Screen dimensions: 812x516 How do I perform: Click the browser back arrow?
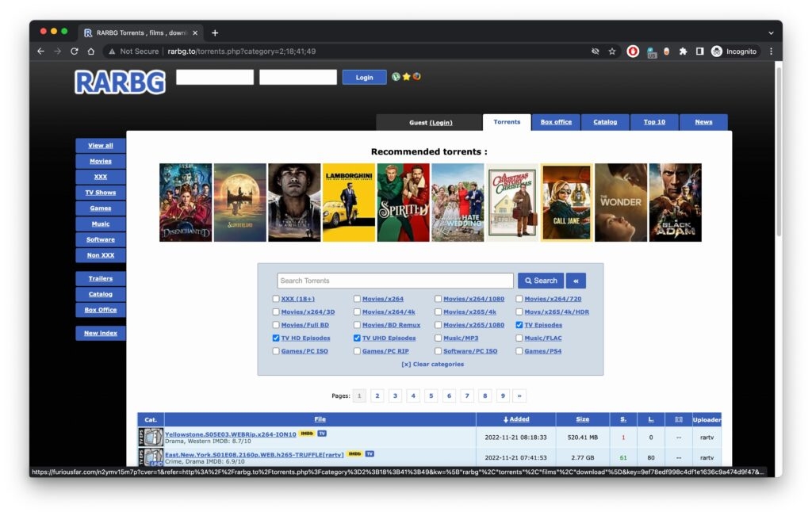[41, 52]
